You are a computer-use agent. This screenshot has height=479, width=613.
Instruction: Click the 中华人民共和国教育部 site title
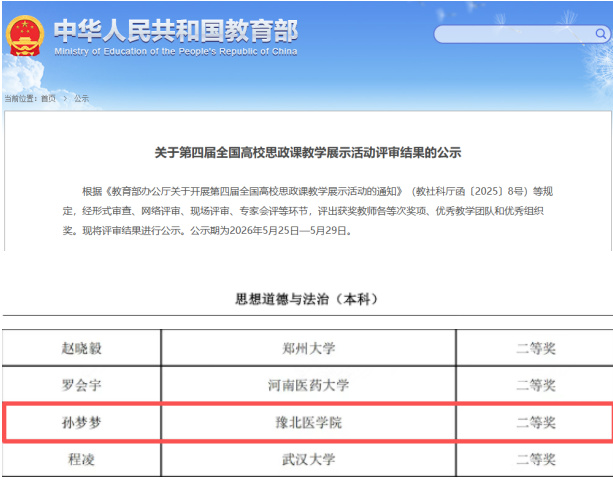click(x=176, y=31)
